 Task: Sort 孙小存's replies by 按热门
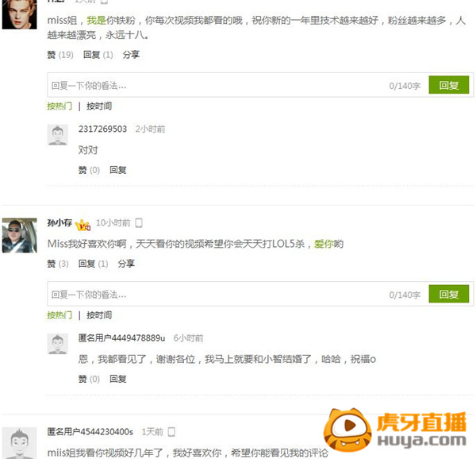(x=59, y=315)
